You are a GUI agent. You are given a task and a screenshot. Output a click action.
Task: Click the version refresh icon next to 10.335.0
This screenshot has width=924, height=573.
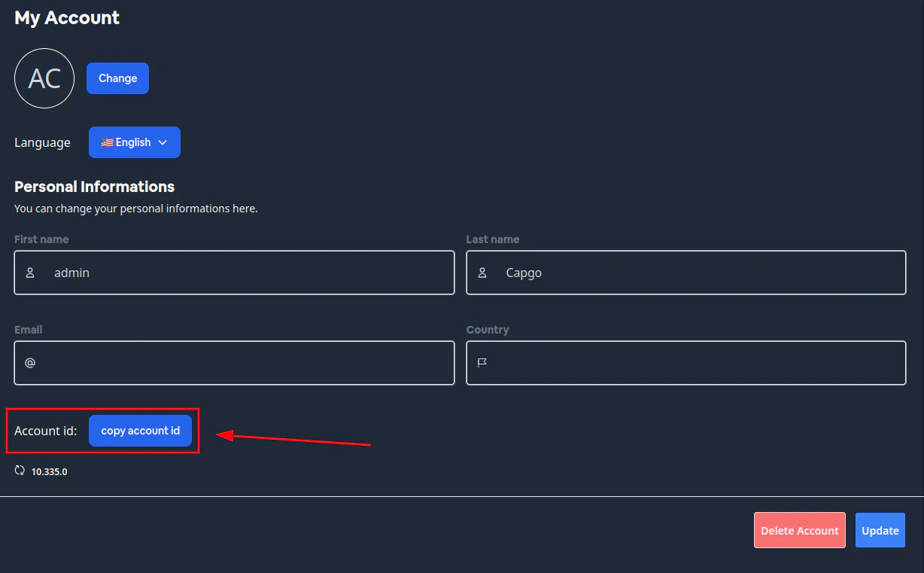point(19,471)
